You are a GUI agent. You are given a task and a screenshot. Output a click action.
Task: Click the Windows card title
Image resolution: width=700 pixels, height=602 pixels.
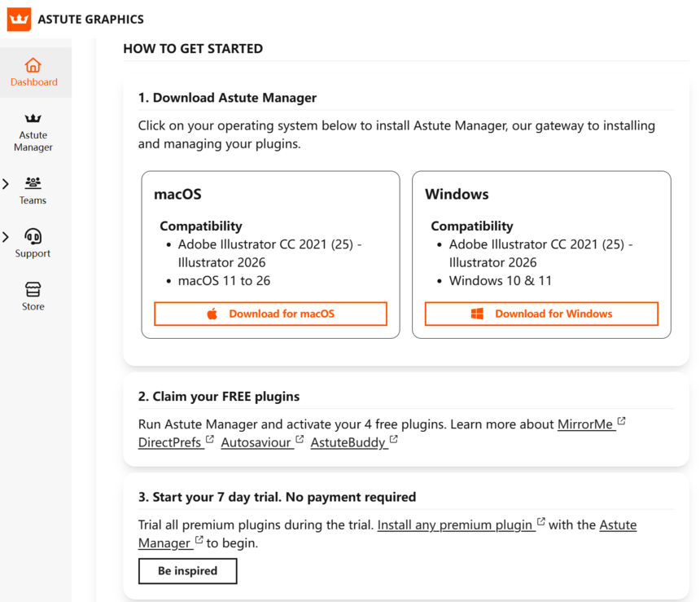457,194
